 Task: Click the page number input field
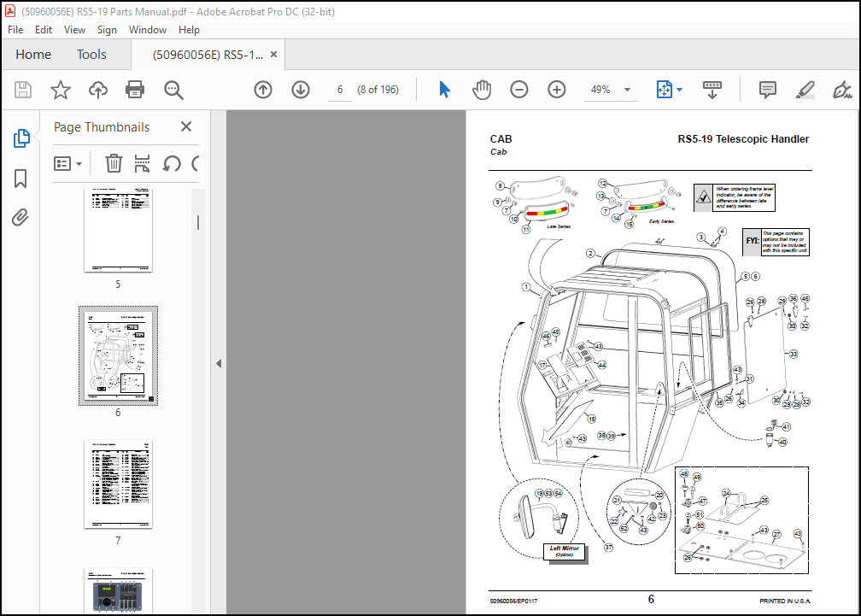pyautogui.click(x=340, y=90)
